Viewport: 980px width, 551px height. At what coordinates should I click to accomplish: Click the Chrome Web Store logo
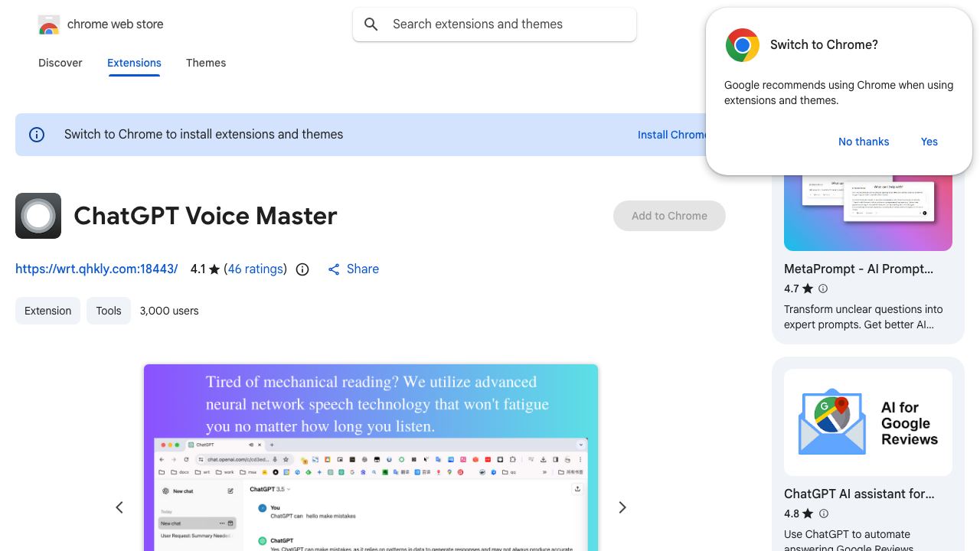[49, 25]
